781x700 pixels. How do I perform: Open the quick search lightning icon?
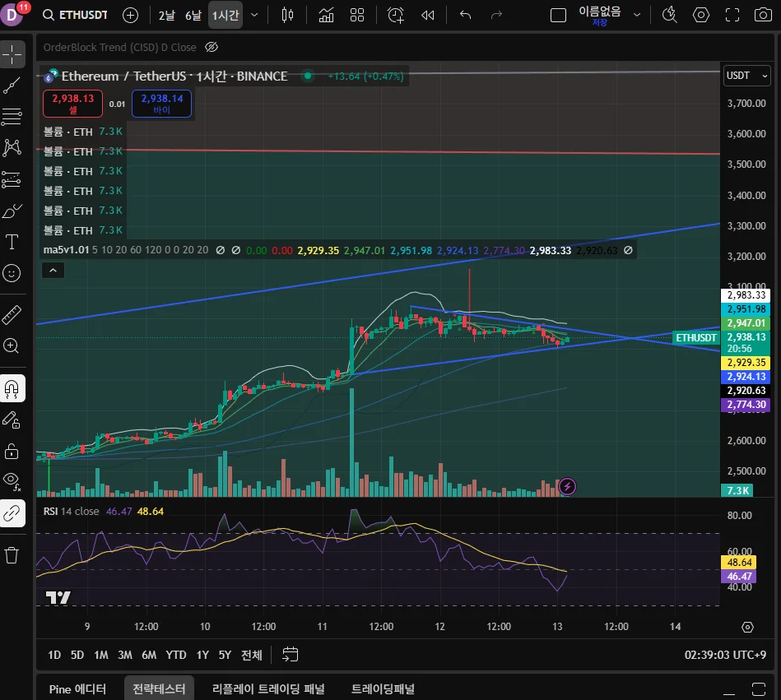pyautogui.click(x=670, y=15)
